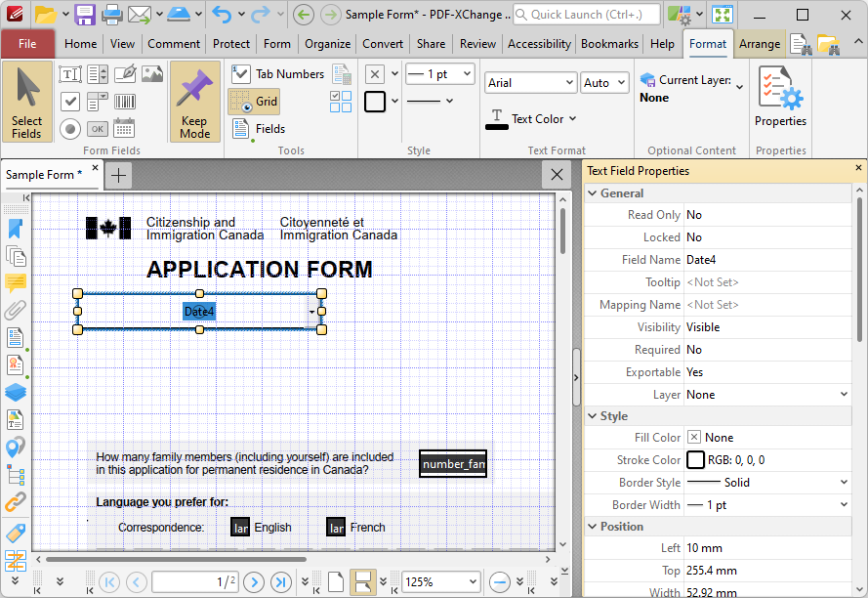
Task: Open Comments pane from left sidebar
Action: 16,283
